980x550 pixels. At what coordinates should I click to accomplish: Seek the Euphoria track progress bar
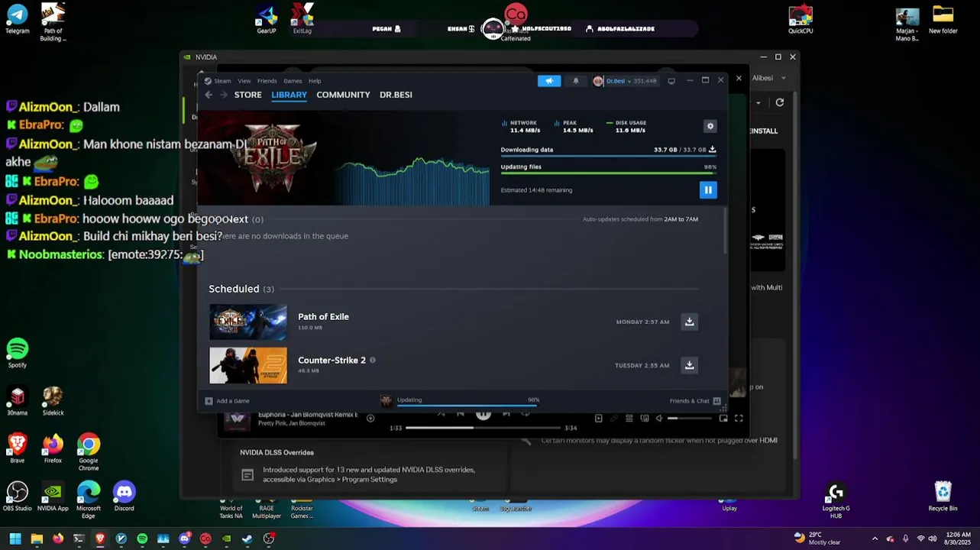(x=484, y=428)
